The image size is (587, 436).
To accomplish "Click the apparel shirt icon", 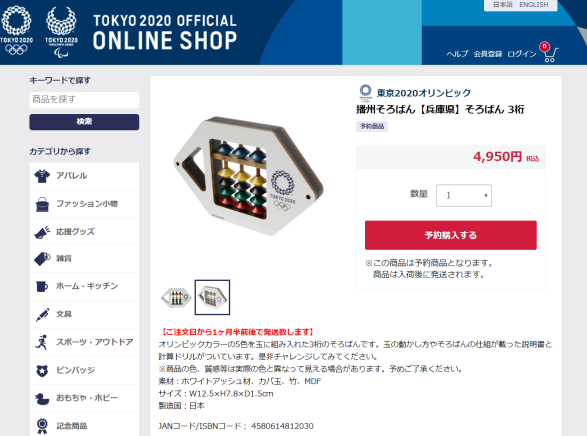I will tap(42, 176).
